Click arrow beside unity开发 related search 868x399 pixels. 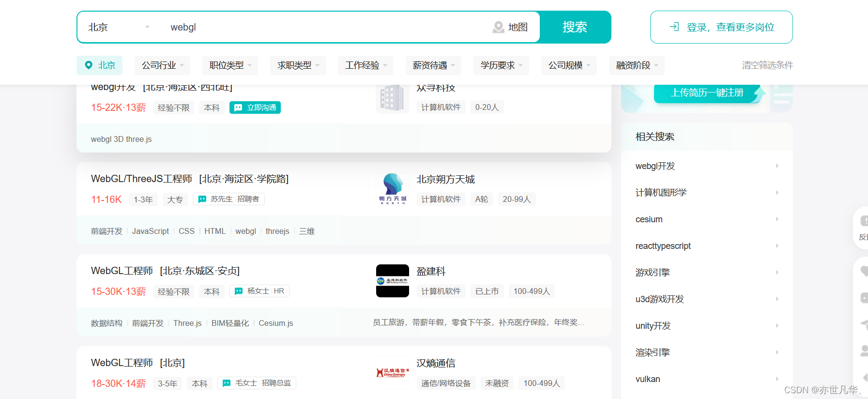[777, 326]
